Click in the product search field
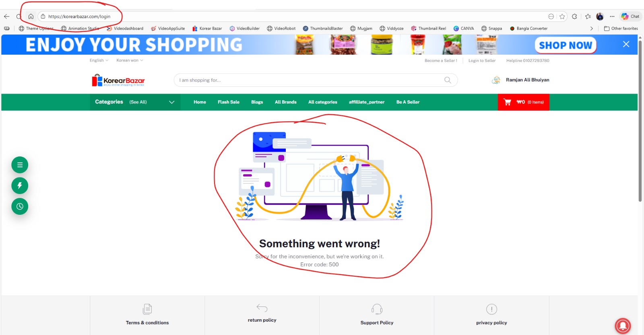Screen dimensions: 644x335 310,80
